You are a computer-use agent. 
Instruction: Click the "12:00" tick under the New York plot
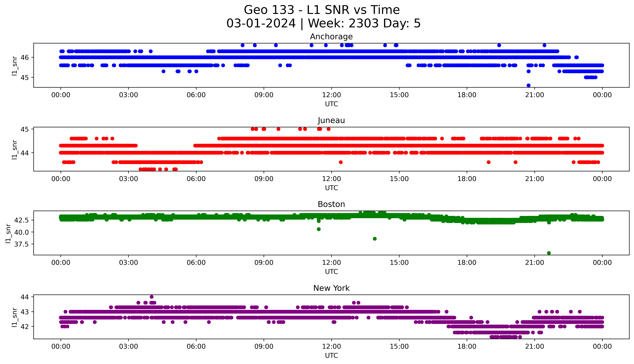pos(331,346)
